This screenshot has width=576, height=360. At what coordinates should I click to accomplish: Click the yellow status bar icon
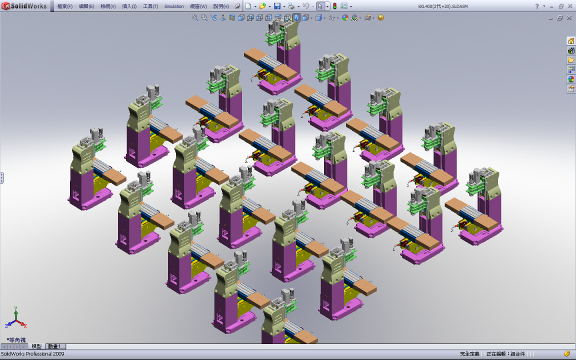coord(567,354)
